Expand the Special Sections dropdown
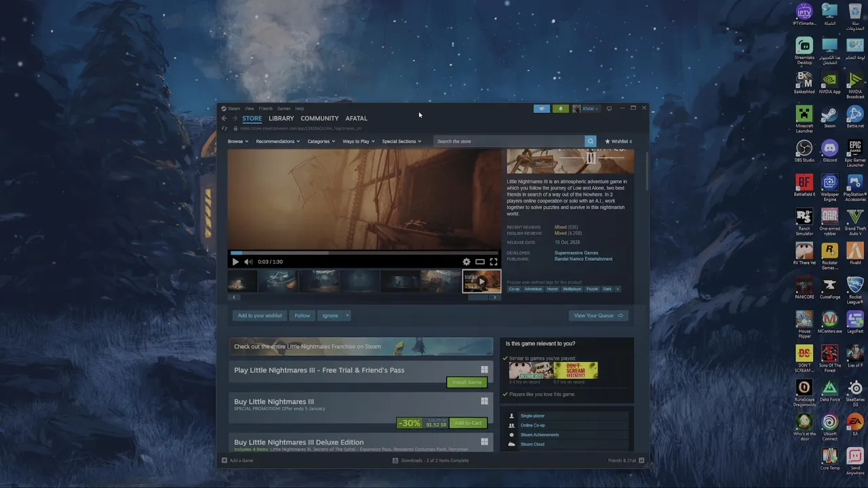Viewport: 868px width, 488px height. (x=401, y=141)
